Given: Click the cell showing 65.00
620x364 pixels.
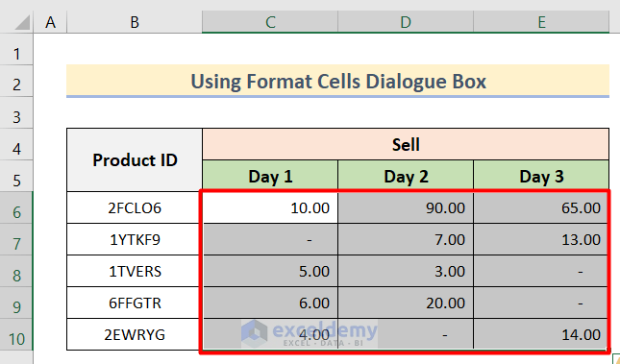Looking at the screenshot, I should point(540,207).
